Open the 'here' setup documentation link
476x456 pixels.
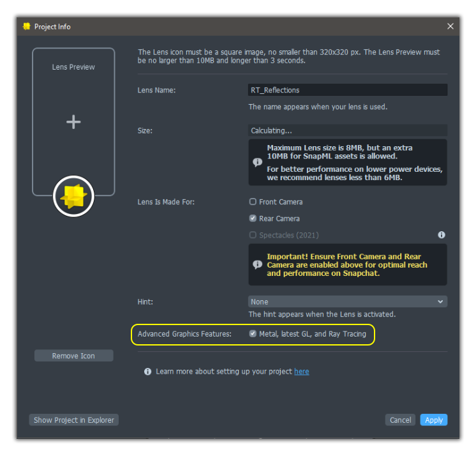(301, 372)
